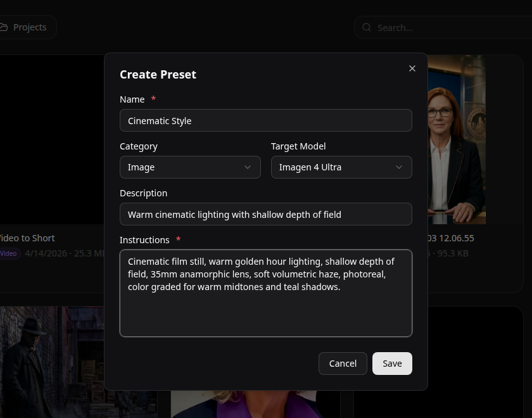The width and height of the screenshot is (532, 418).
Task: Click the Name input field
Action: pyautogui.click(x=265, y=120)
